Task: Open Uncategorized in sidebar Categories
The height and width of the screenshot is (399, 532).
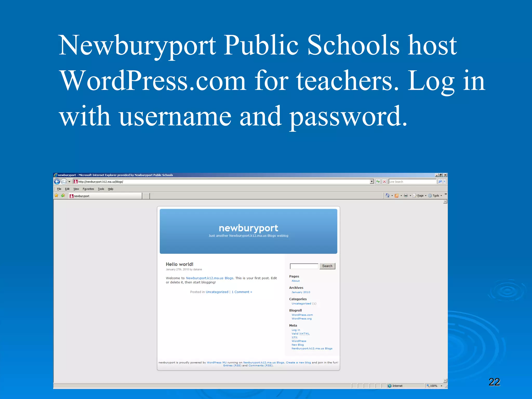Action: [x=301, y=304]
